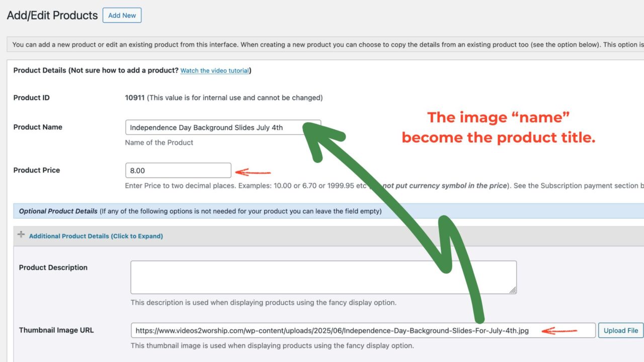Focus the Product Name text field
The image size is (644, 362).
(x=211, y=128)
